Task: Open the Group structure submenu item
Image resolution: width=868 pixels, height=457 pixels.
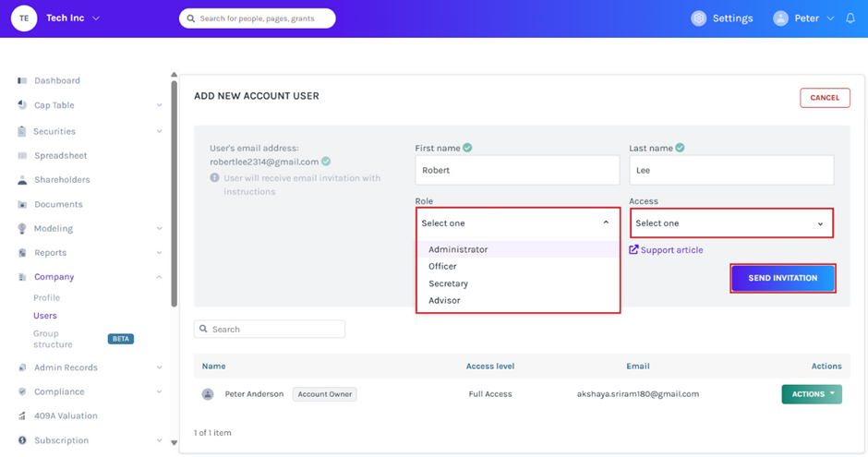Action: pos(53,339)
